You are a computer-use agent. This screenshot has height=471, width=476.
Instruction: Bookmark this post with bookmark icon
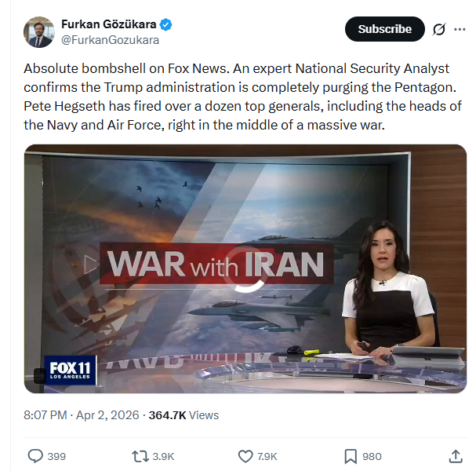[351, 456]
